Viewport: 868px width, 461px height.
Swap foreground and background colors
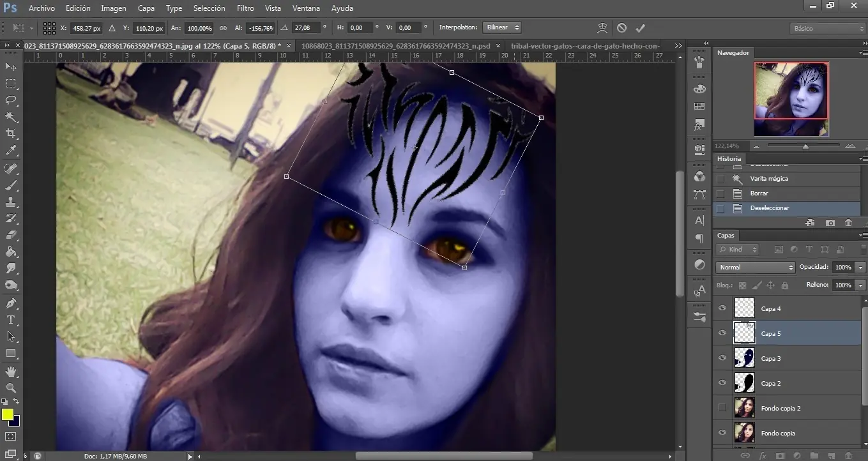coord(16,402)
